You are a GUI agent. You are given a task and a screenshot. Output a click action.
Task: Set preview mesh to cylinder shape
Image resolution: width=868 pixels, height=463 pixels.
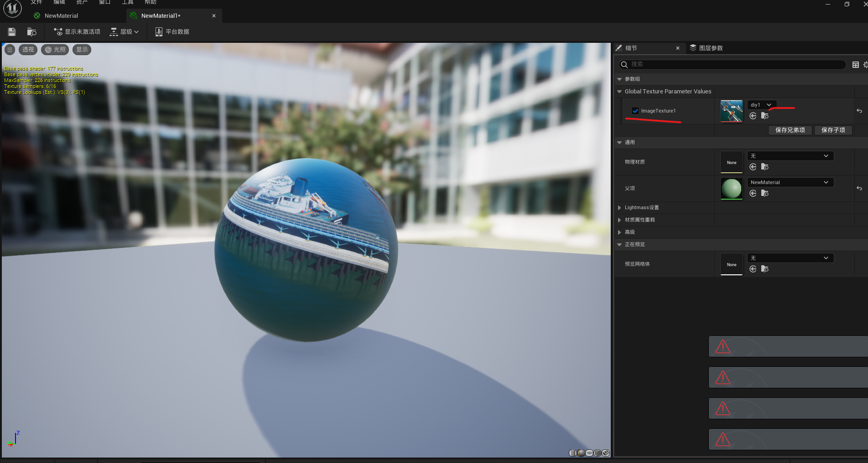pos(572,453)
